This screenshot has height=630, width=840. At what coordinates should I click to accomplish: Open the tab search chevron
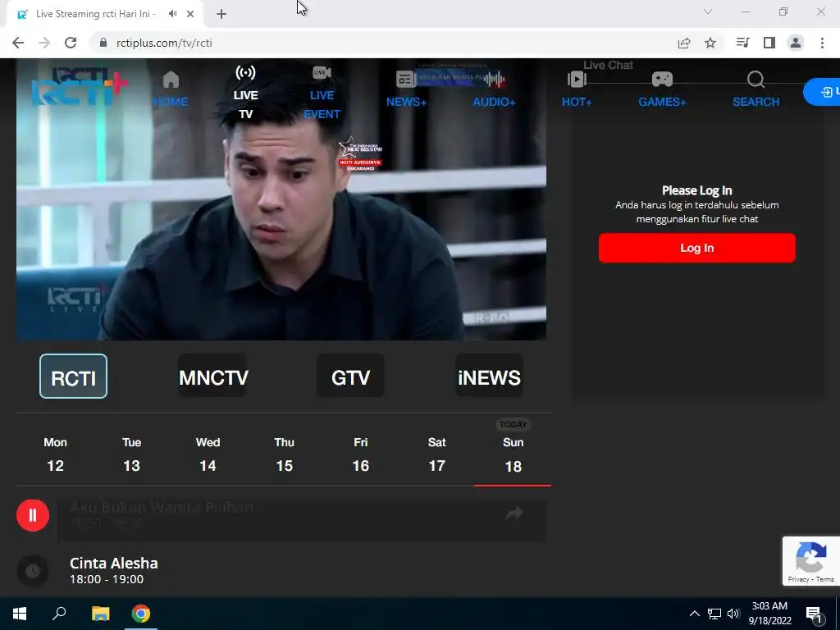click(x=708, y=11)
